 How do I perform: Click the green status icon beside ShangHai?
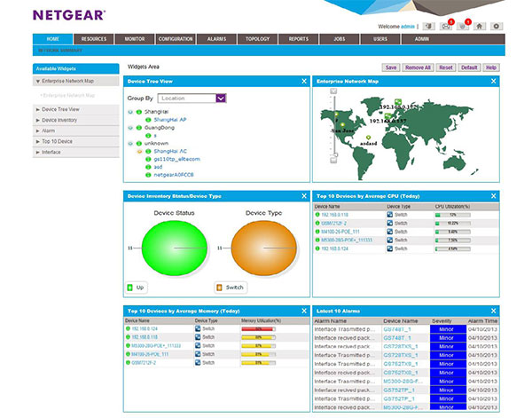tap(139, 112)
